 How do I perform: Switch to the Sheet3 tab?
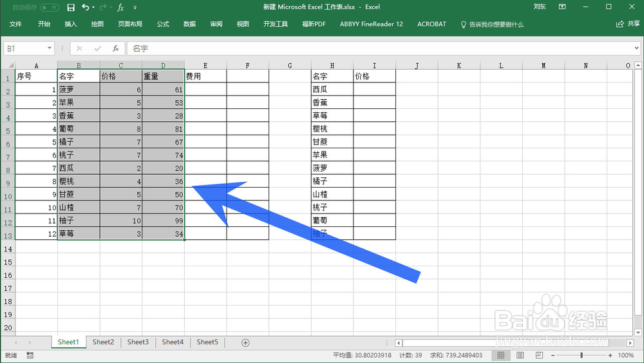pyautogui.click(x=138, y=342)
